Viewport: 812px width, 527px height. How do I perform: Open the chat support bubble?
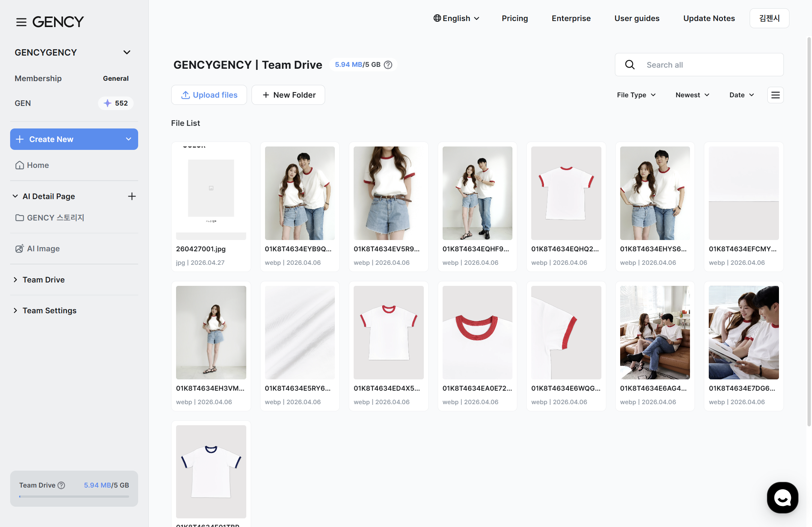point(783,498)
